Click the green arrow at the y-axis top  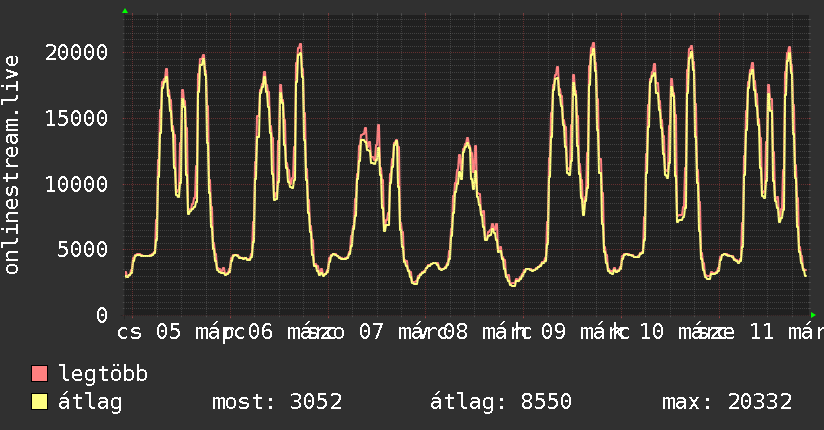(125, 11)
